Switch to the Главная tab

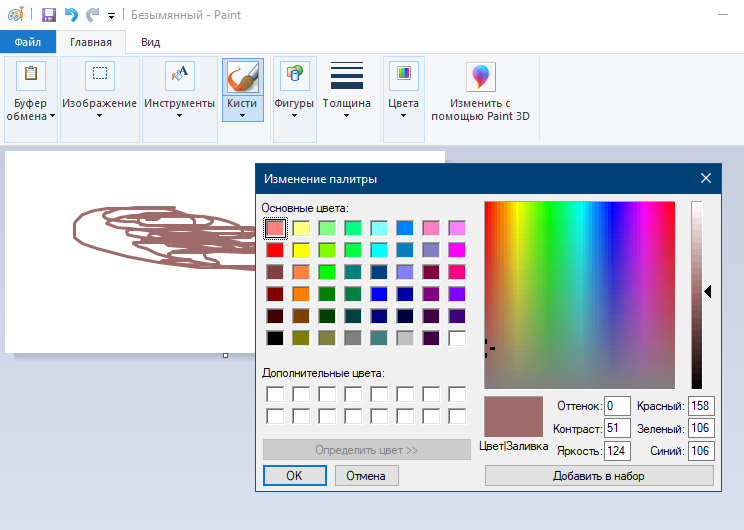pos(91,42)
